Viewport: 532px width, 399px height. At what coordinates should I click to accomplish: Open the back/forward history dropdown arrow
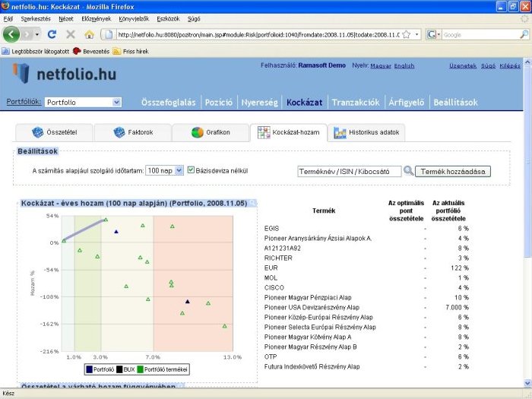click(37, 34)
